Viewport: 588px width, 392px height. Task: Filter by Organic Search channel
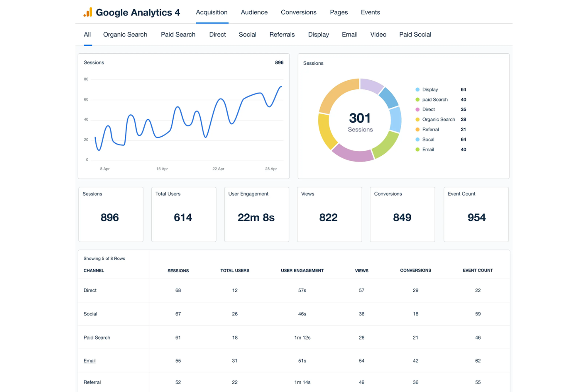click(125, 35)
